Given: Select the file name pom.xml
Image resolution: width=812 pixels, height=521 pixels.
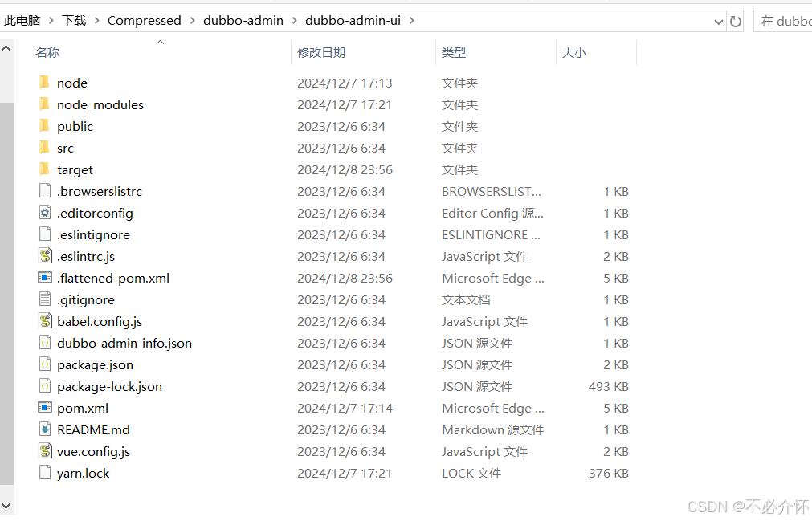Looking at the screenshot, I should pyautogui.click(x=83, y=409).
